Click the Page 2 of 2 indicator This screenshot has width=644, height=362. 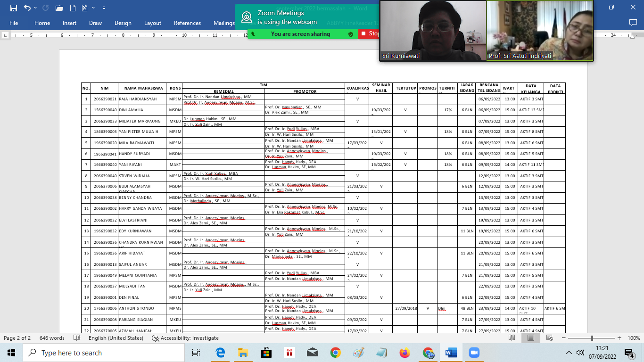[x=17, y=338]
